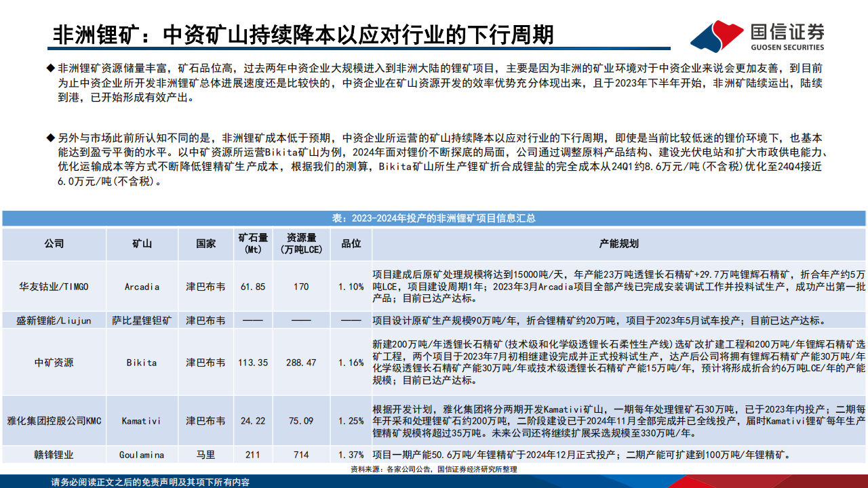Screen dimensions: 868x488
Task: Select the 赣锋锂业 company cell
Action: [x=54, y=455]
